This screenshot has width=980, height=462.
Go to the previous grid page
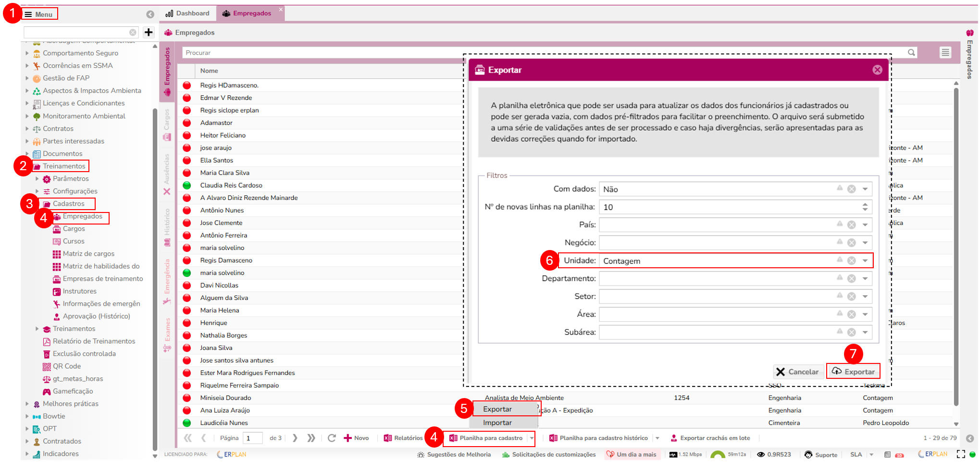[x=204, y=438]
